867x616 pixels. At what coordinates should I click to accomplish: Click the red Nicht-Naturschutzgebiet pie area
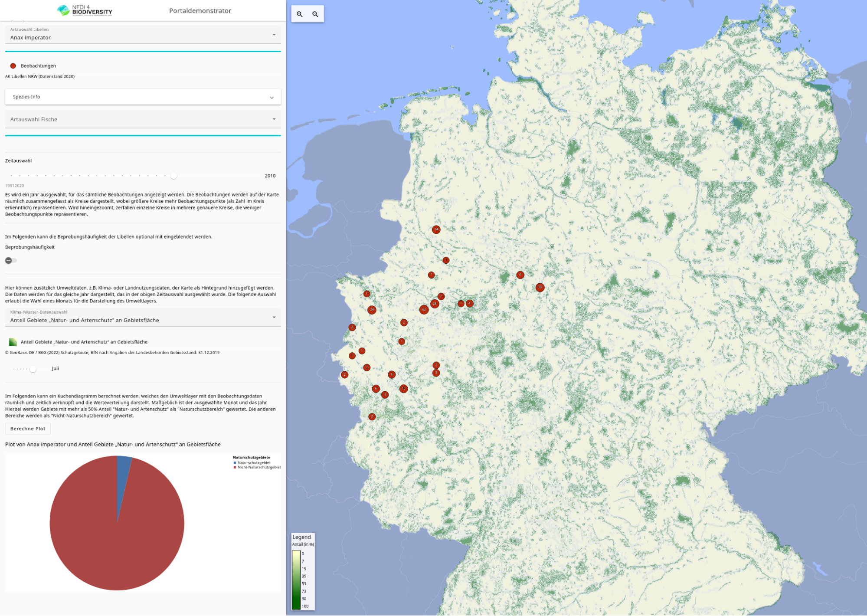point(117,542)
